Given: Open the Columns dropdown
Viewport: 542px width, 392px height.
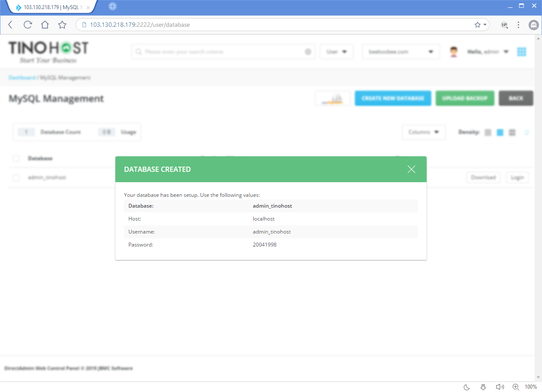Looking at the screenshot, I should coord(424,132).
